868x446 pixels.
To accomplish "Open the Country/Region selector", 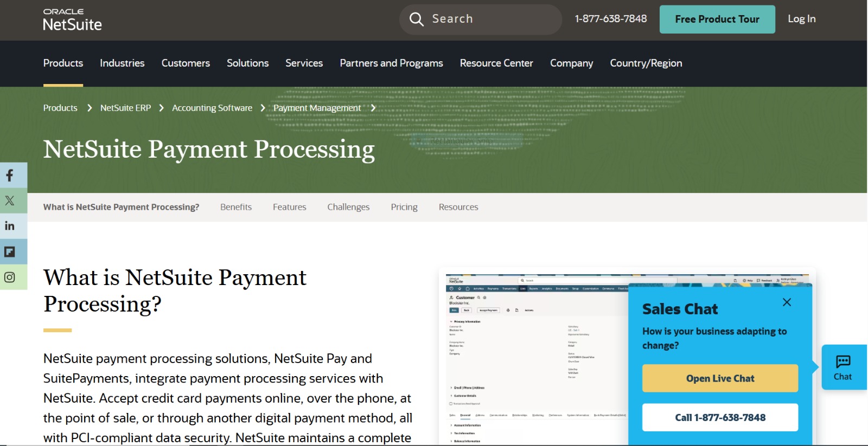I will (x=646, y=63).
